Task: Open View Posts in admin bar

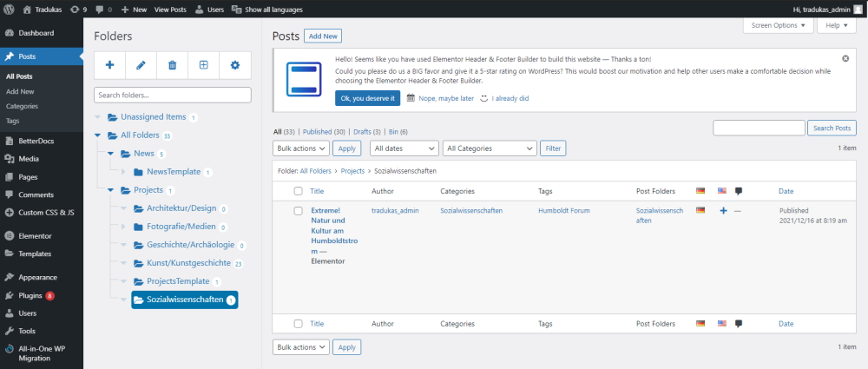Action: (170, 10)
